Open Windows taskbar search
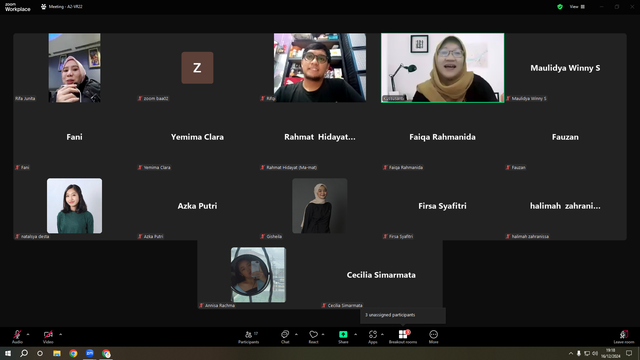The height and width of the screenshot is (360, 640). [x=24, y=353]
